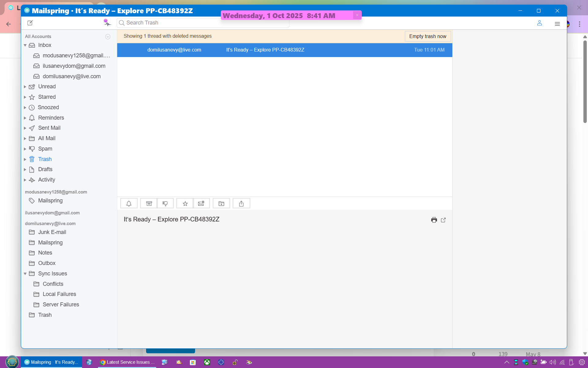
Task: Open the account profile icon
Action: pos(540,23)
